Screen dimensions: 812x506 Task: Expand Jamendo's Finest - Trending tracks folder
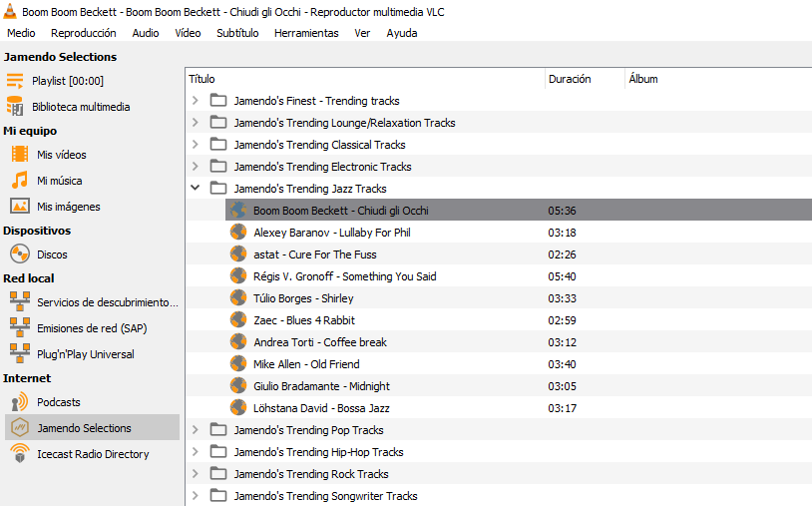click(196, 100)
